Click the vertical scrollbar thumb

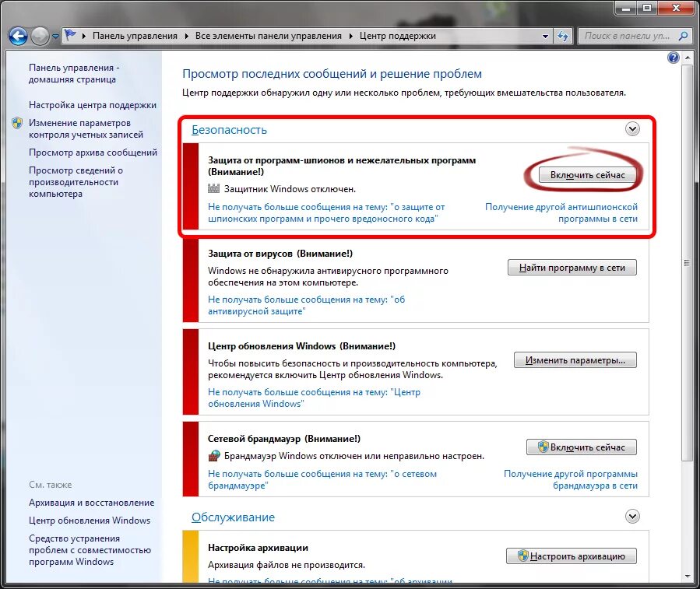point(687,263)
